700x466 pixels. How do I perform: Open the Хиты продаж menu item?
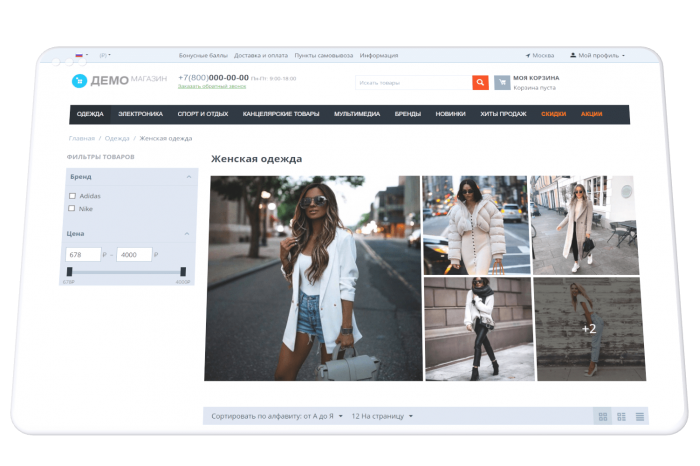(503, 114)
